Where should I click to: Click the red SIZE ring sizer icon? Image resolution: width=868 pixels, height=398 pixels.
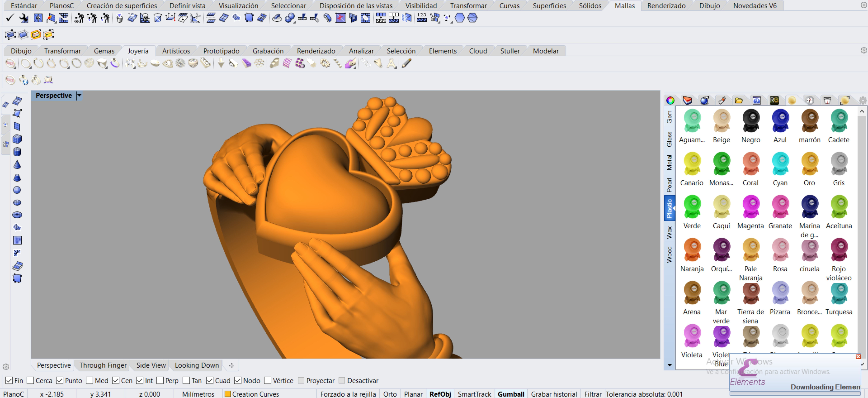(x=10, y=63)
